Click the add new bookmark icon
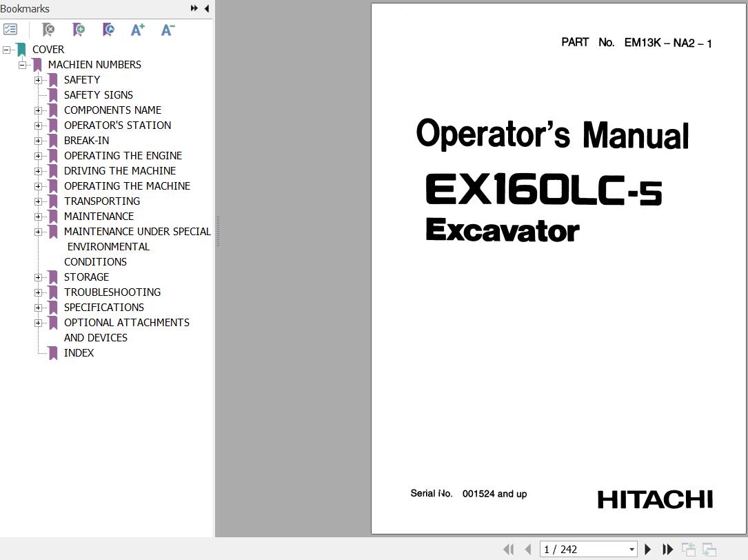The height and width of the screenshot is (560, 748). [x=78, y=30]
